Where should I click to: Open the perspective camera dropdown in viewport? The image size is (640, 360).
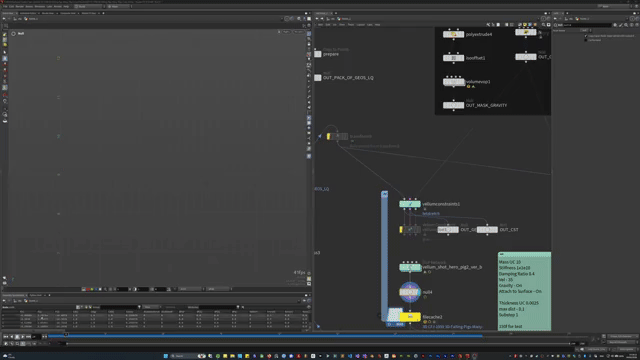click(287, 32)
